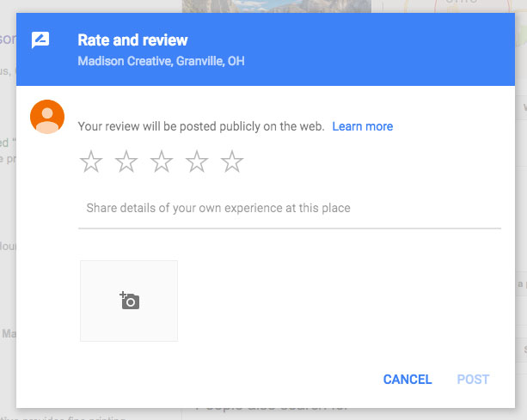Image resolution: width=527 pixels, height=420 pixels.
Task: Rate one star with the first star
Action: click(x=91, y=161)
